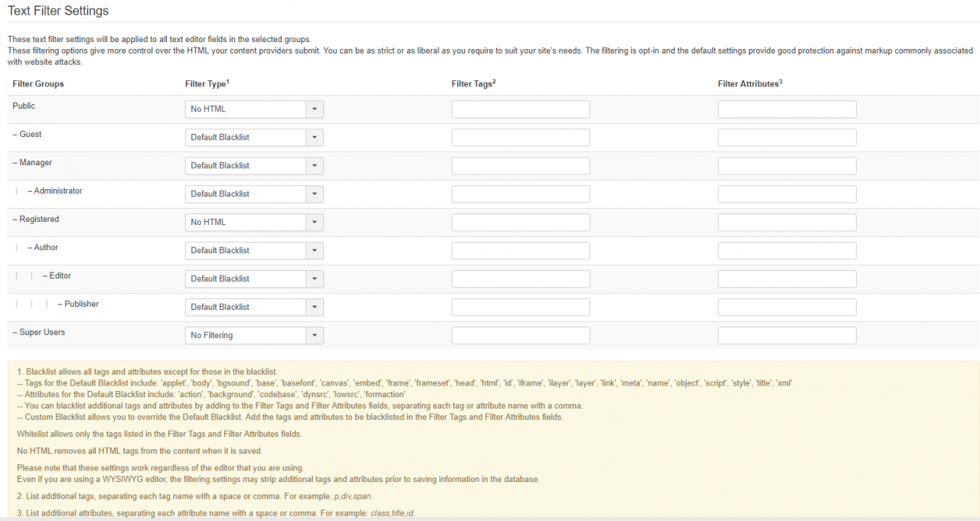
Task: Click the '– Author' group label
Action: pos(43,247)
